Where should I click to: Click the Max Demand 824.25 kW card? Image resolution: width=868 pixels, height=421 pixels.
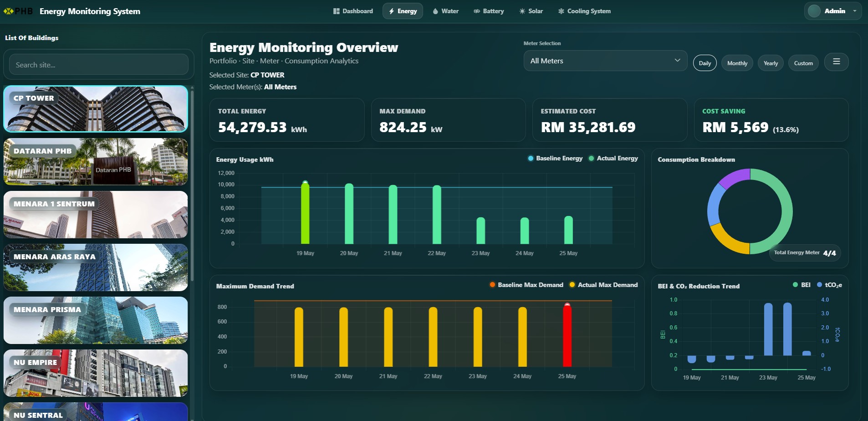(x=449, y=120)
